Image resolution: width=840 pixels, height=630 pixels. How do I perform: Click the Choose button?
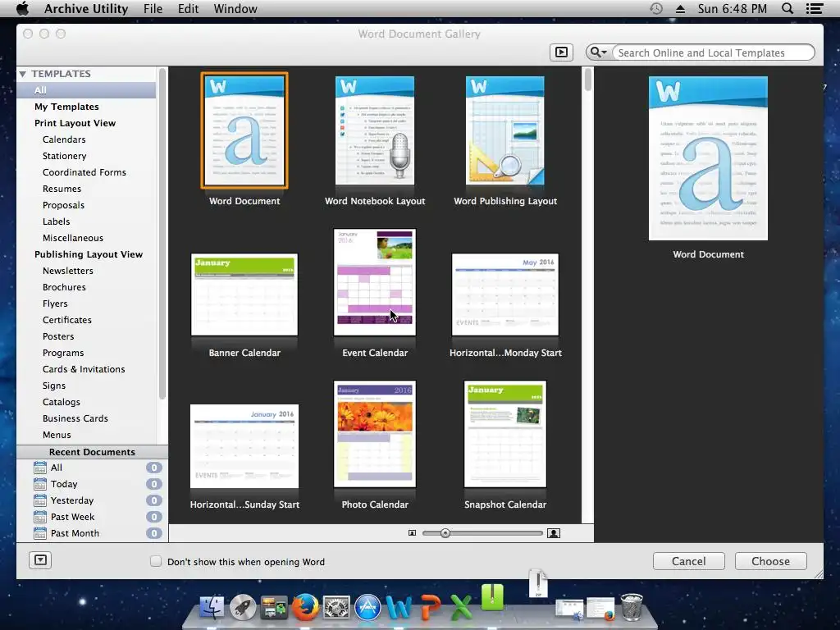770,561
